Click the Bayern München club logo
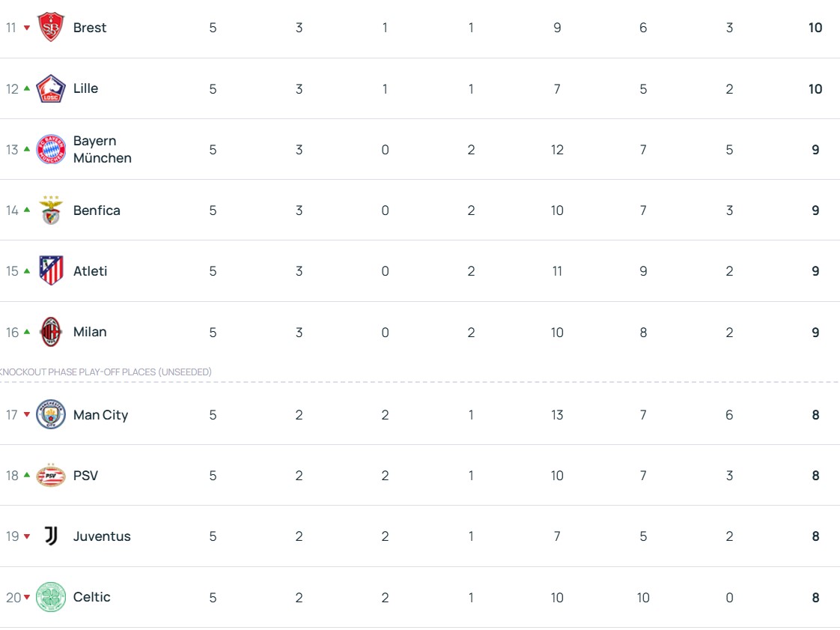Screen dimensions: 840x630 click(x=51, y=150)
